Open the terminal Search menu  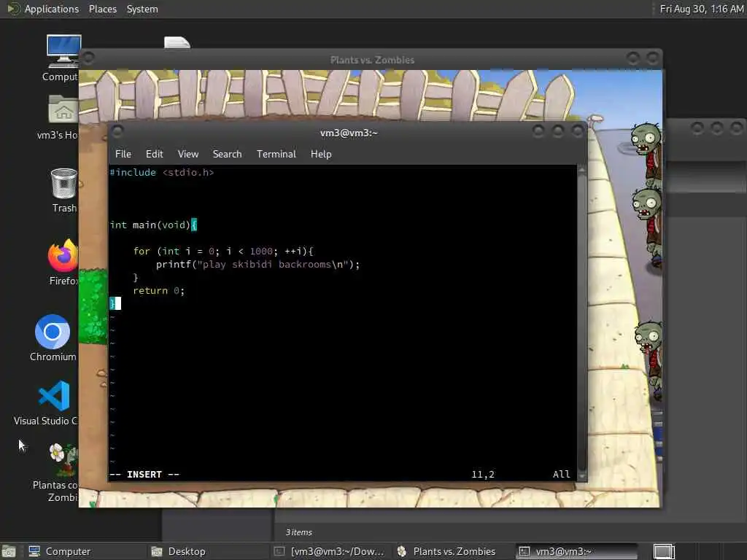click(228, 154)
